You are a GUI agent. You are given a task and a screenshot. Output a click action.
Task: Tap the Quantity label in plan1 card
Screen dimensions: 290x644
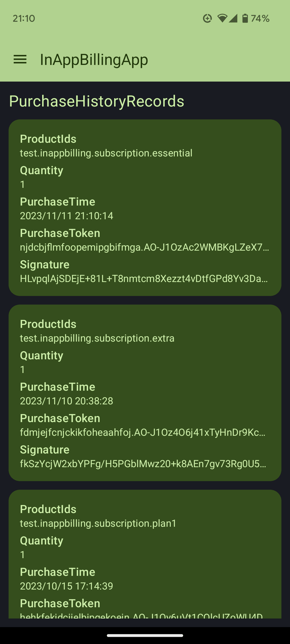[x=42, y=541]
